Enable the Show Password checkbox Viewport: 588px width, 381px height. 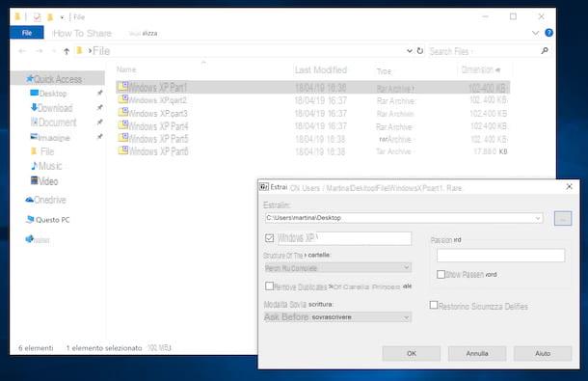pos(441,274)
